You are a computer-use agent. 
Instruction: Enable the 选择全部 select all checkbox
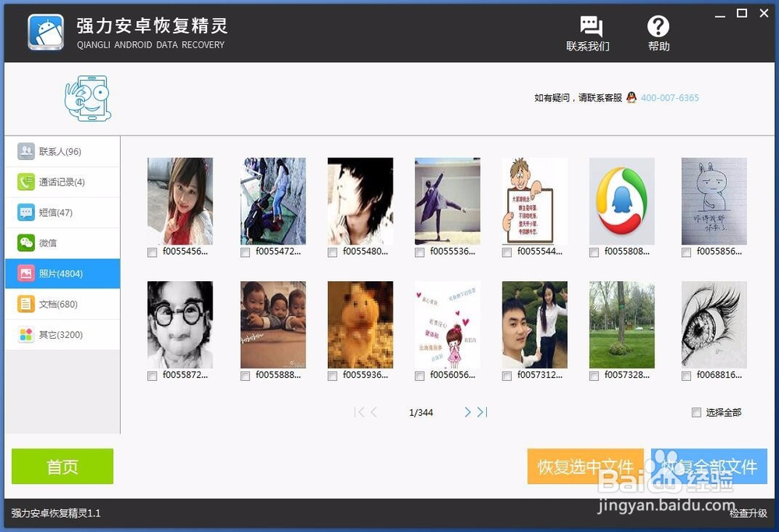[x=696, y=412]
